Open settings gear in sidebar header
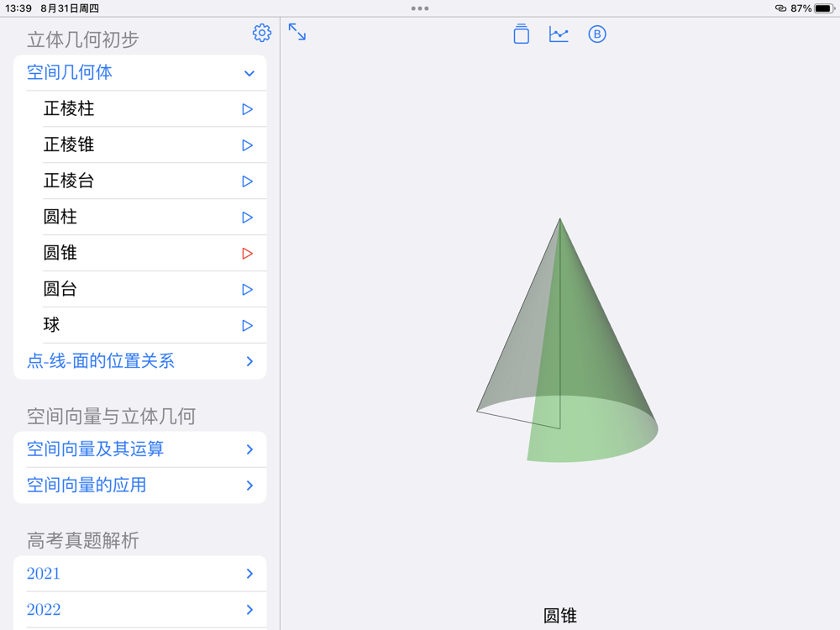The width and height of the screenshot is (840, 630). coord(261,34)
